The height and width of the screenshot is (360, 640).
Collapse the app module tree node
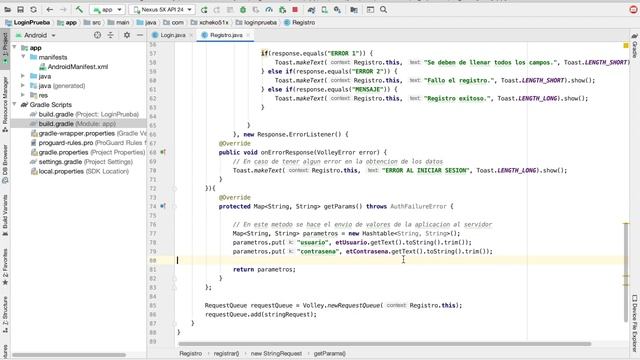pos(15,47)
